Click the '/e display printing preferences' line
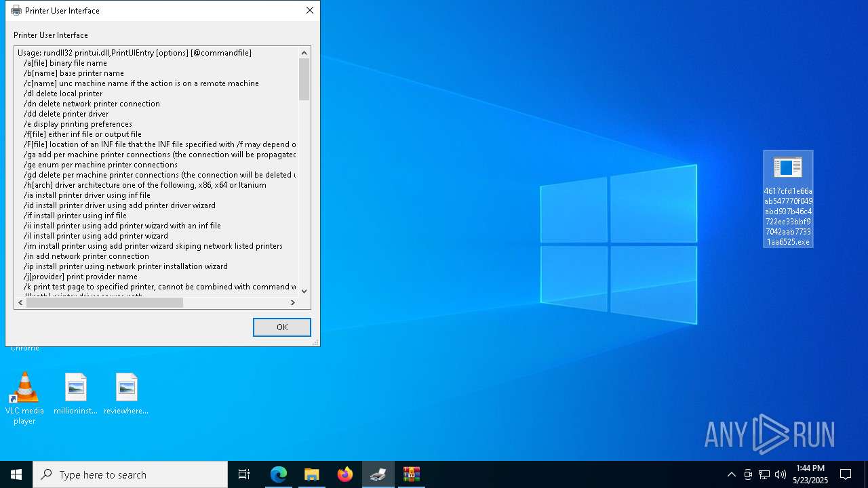868x488 pixels. 78,124
